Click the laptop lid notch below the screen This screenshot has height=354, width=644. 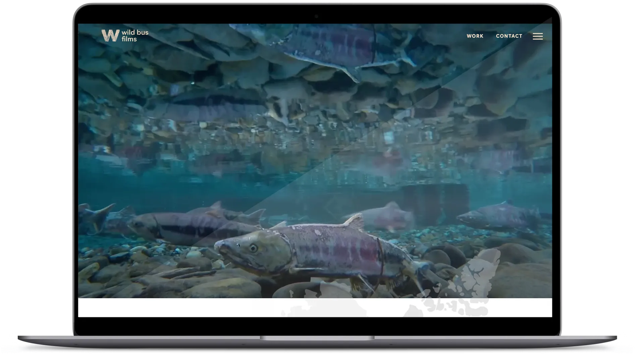click(x=317, y=338)
